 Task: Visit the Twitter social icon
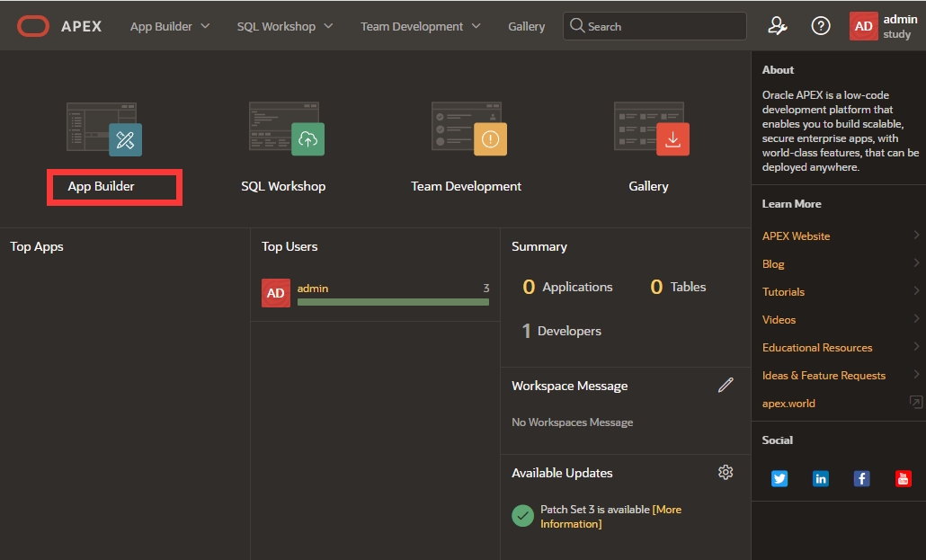(779, 478)
